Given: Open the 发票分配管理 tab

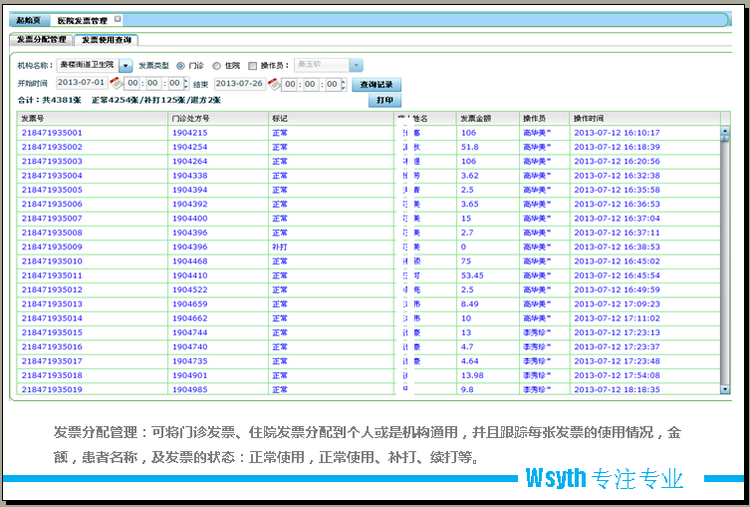Looking at the screenshot, I should (x=42, y=40).
